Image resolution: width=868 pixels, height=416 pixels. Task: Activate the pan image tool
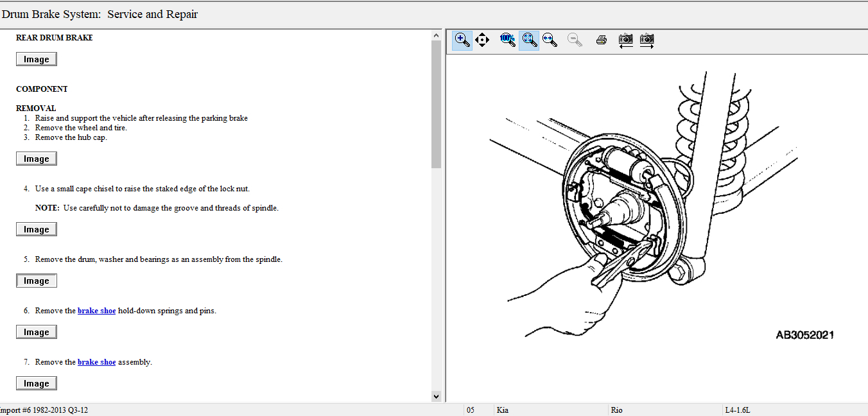pyautogui.click(x=482, y=40)
